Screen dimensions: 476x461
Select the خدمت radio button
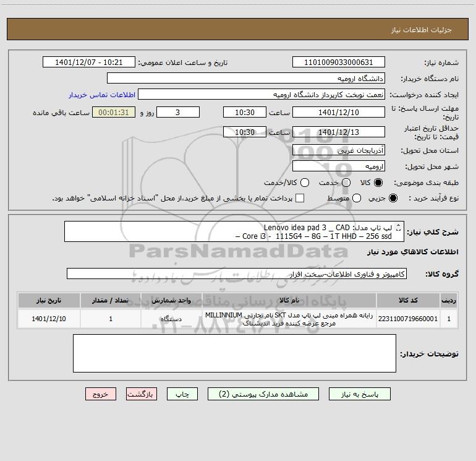(x=346, y=183)
